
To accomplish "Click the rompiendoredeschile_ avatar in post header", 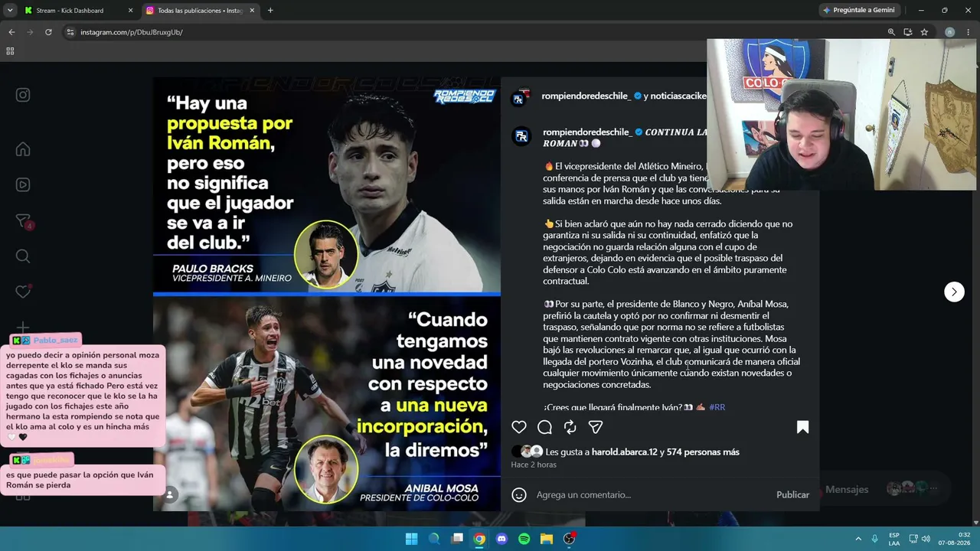I will (x=521, y=97).
